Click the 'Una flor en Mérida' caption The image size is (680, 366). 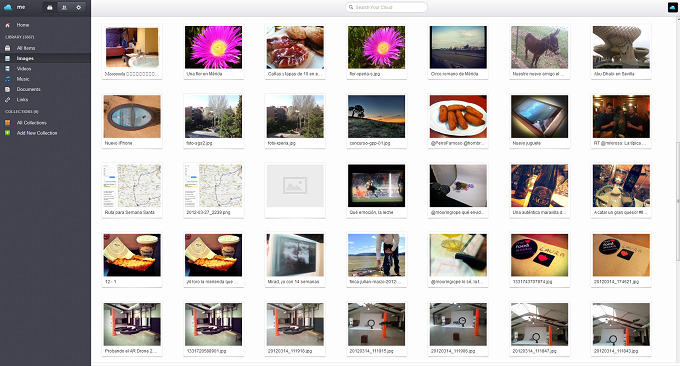(x=204, y=74)
